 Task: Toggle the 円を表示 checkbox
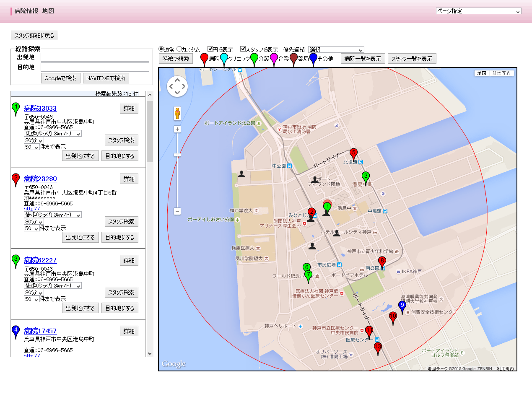pyautogui.click(x=210, y=49)
